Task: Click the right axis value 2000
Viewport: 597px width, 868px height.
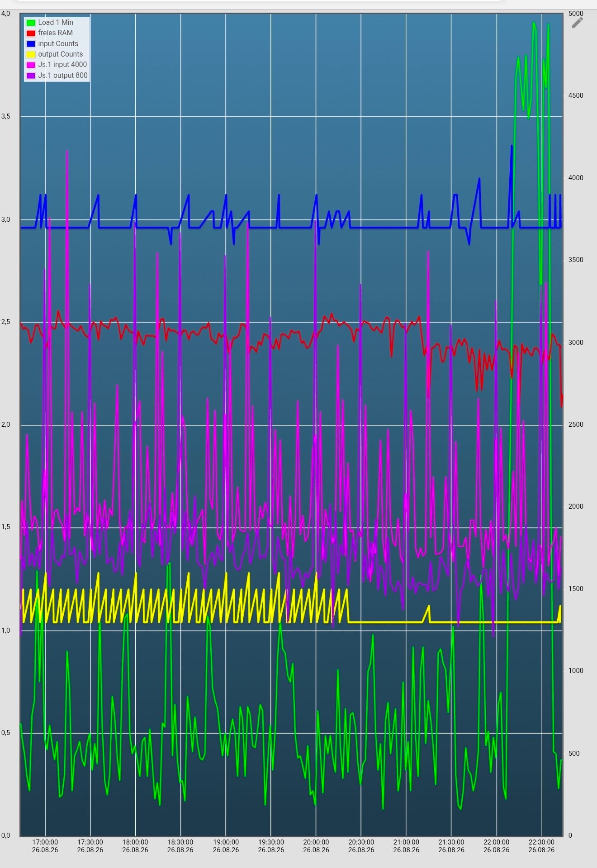Action: [576, 506]
